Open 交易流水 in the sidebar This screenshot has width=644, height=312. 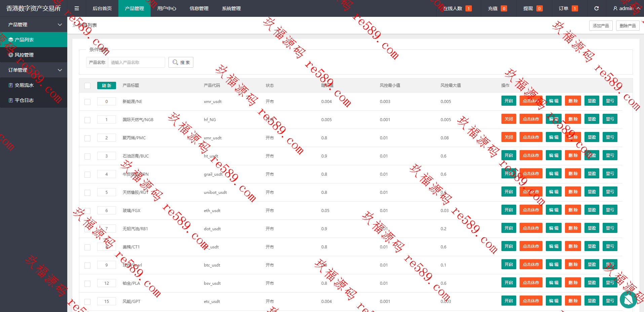(34, 85)
